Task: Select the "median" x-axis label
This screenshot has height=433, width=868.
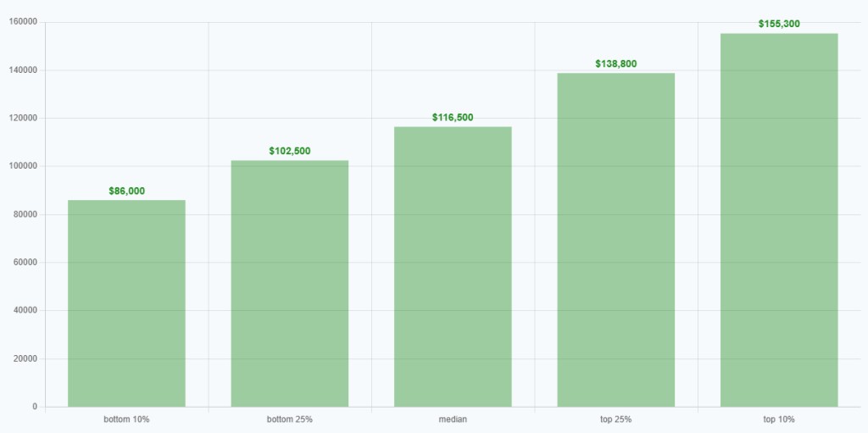Action: click(x=453, y=419)
